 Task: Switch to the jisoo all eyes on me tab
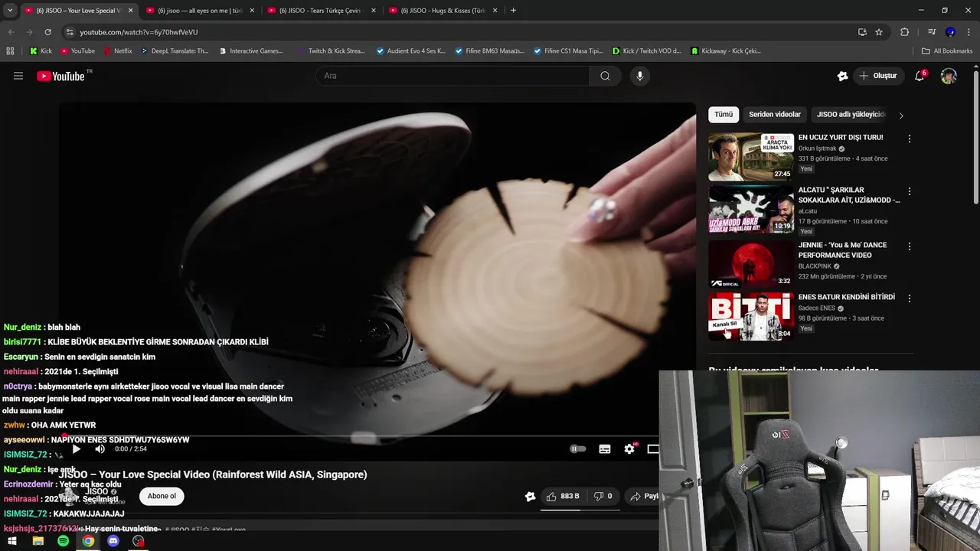coord(200,11)
